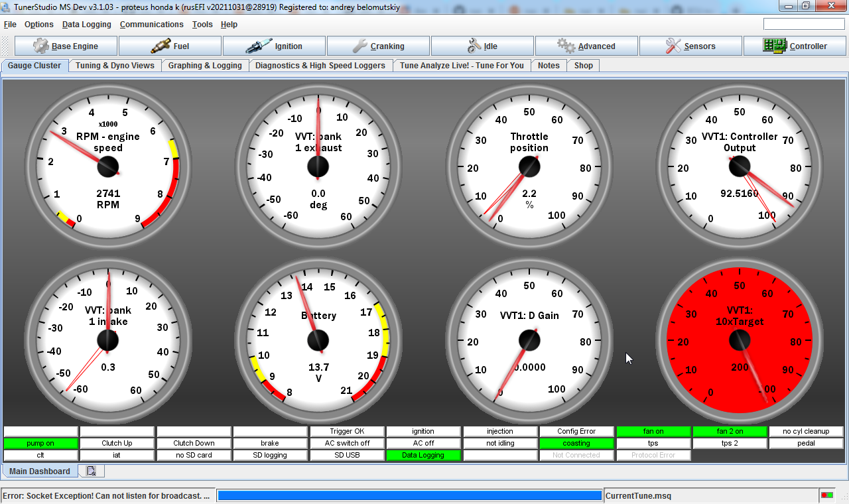This screenshot has width=849, height=504.
Task: Click the 'iat' indicator
Action: 117,455
